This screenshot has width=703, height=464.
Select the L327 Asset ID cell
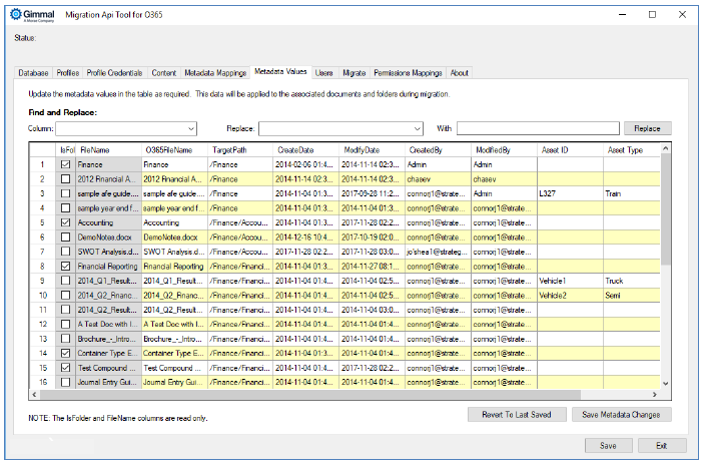(x=567, y=193)
